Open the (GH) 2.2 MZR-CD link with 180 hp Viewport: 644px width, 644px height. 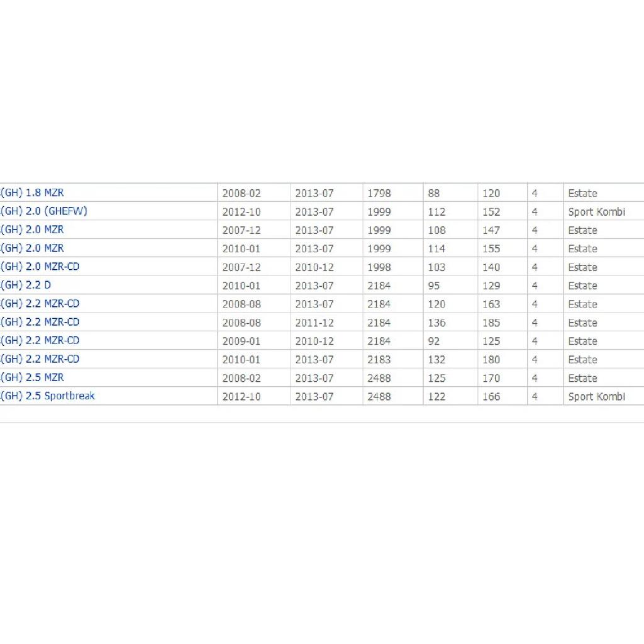40,359
